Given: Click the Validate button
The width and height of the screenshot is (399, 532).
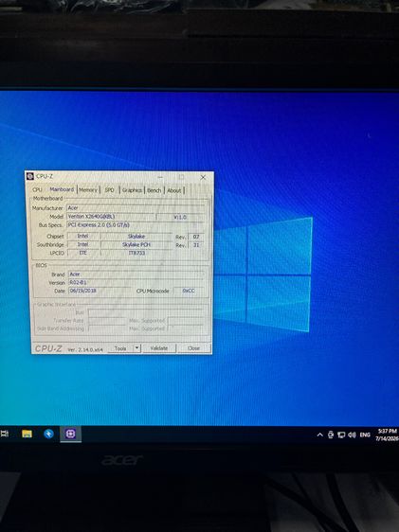Looking at the screenshot, I should click(x=159, y=348).
